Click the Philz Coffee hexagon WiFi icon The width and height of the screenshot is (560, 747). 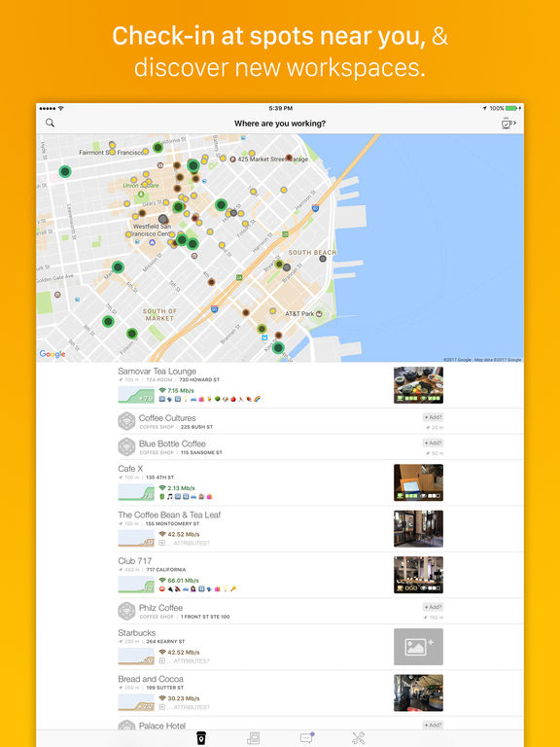[126, 611]
